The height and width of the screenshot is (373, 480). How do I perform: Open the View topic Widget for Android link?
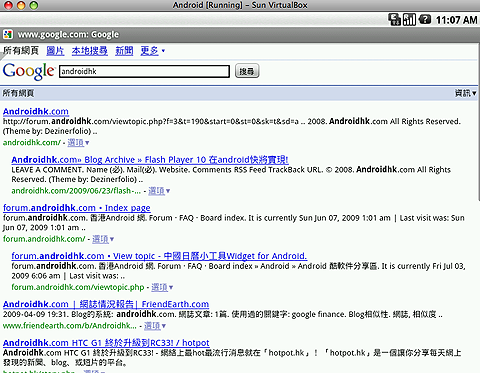tap(159, 256)
